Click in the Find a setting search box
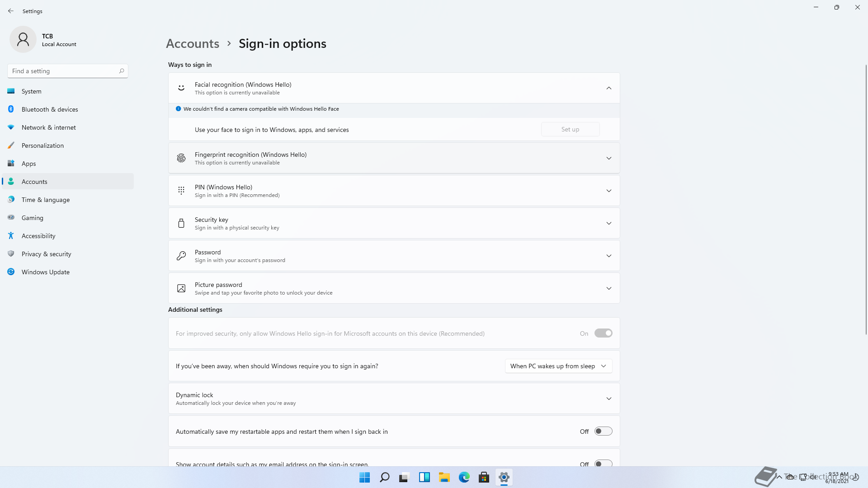 (68, 71)
